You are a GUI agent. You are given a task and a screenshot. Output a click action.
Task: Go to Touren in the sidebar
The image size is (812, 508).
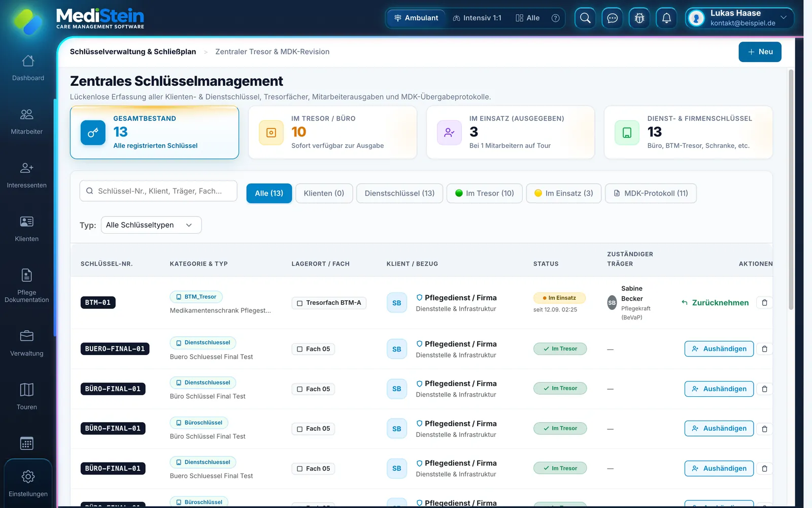(27, 396)
